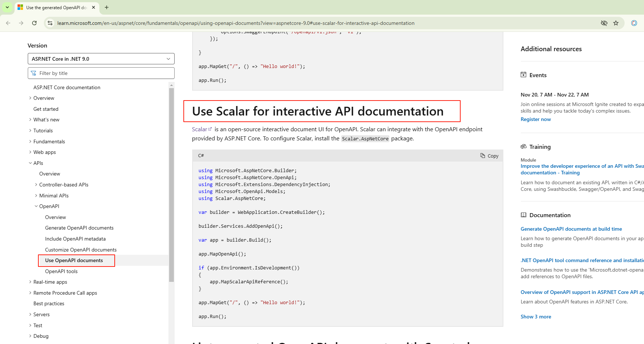This screenshot has height=344, width=644.
Task: Click the browser back arrow
Action: [8, 23]
